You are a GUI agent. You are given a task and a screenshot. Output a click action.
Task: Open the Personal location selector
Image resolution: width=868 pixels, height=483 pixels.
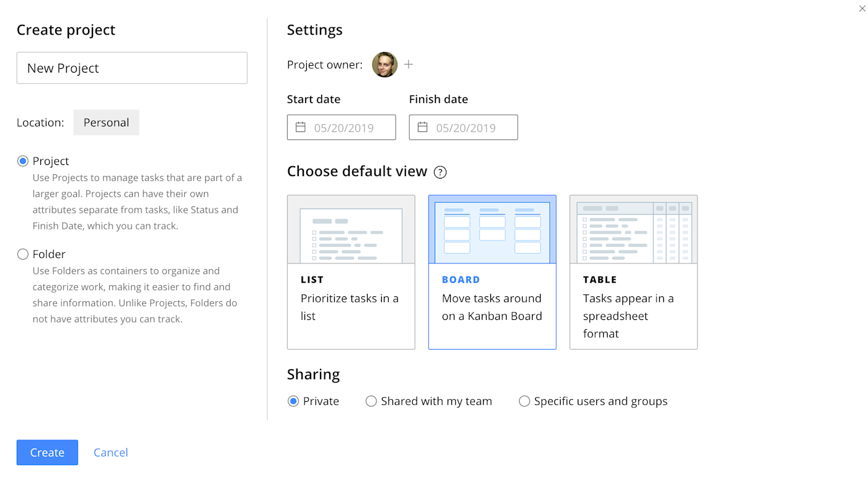pos(106,122)
